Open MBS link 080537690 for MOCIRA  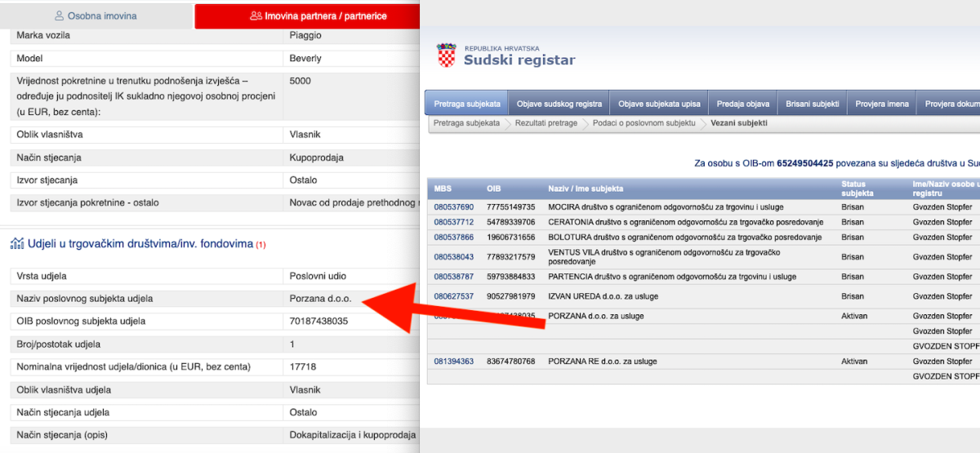[453, 207]
